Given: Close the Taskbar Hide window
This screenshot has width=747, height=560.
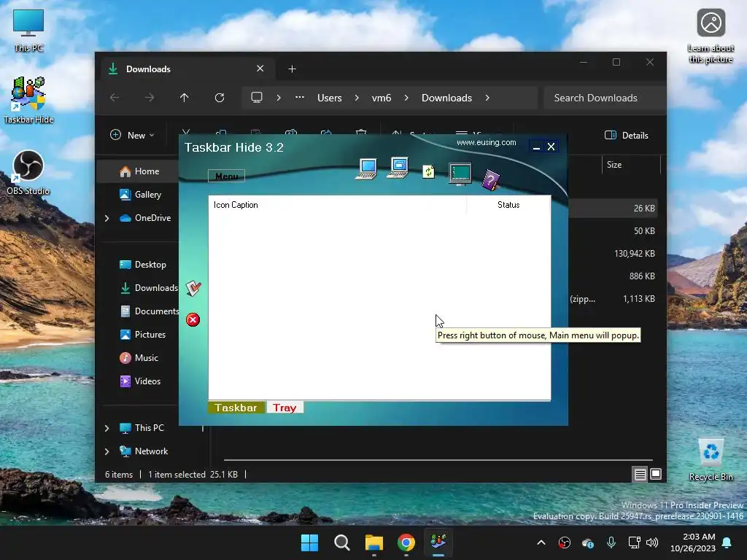Looking at the screenshot, I should [551, 147].
